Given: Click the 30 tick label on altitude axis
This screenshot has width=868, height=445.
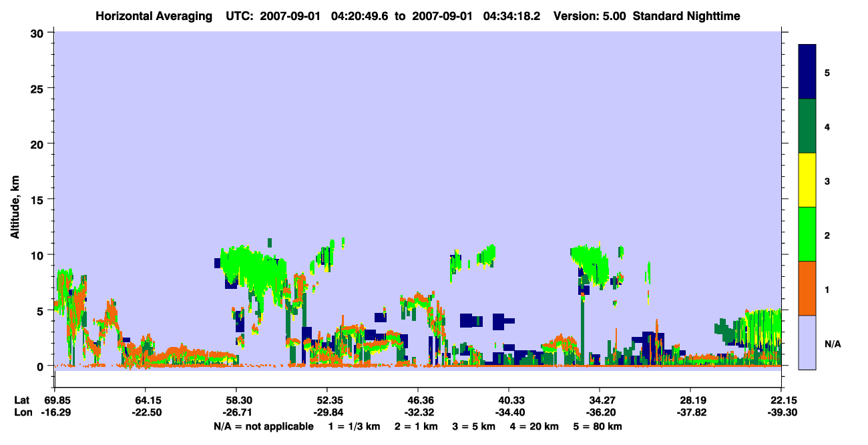Looking at the screenshot, I should point(39,32).
